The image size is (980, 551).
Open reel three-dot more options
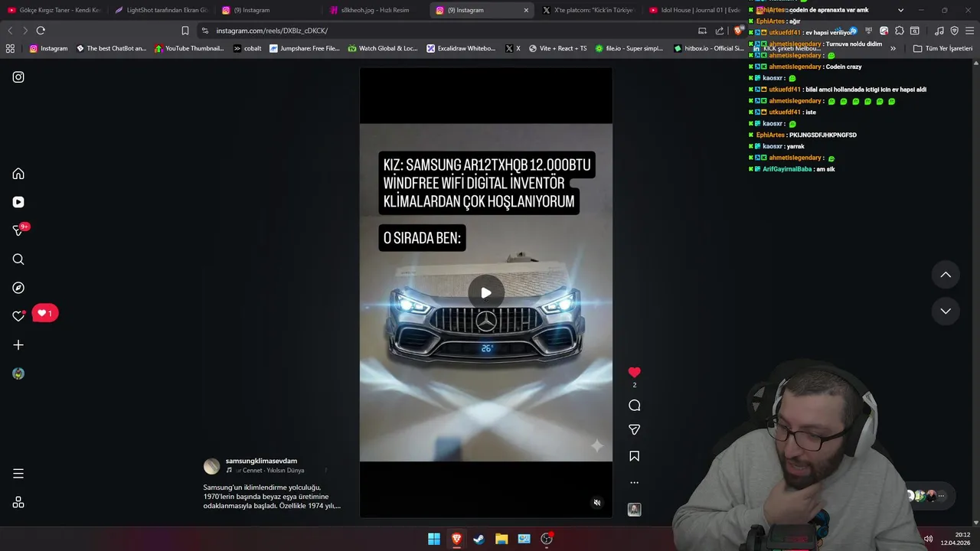634,483
